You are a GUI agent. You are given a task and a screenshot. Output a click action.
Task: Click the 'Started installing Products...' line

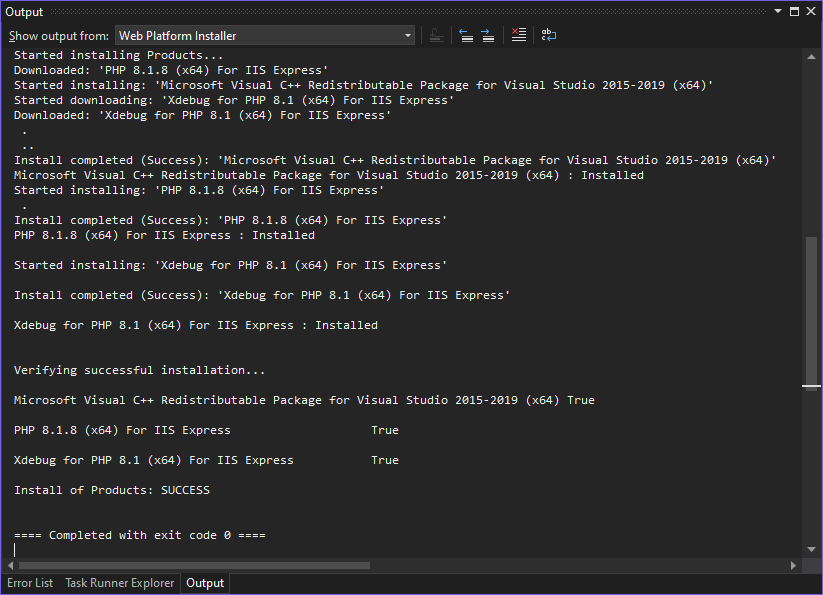119,55
